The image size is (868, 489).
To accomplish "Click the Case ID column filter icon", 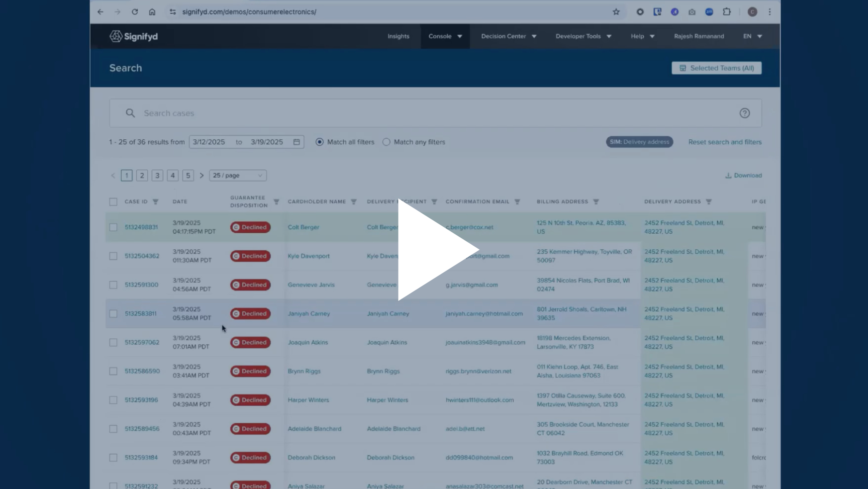I will point(156,202).
